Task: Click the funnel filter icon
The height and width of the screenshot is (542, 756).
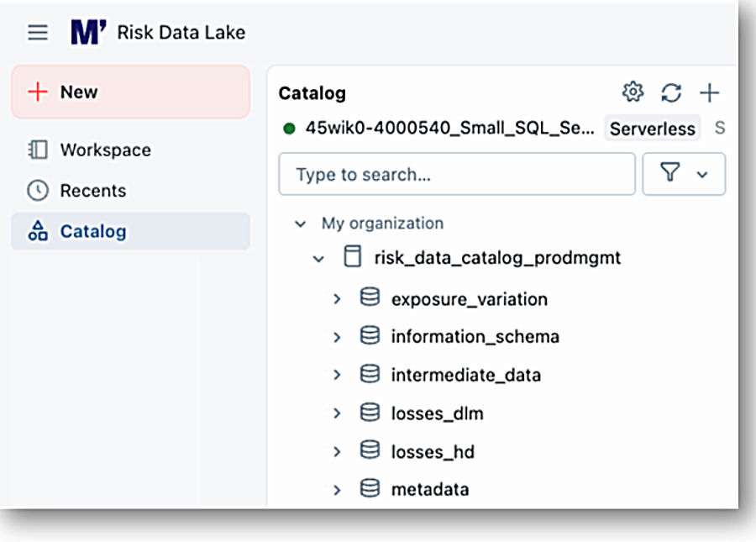Action: tap(670, 172)
